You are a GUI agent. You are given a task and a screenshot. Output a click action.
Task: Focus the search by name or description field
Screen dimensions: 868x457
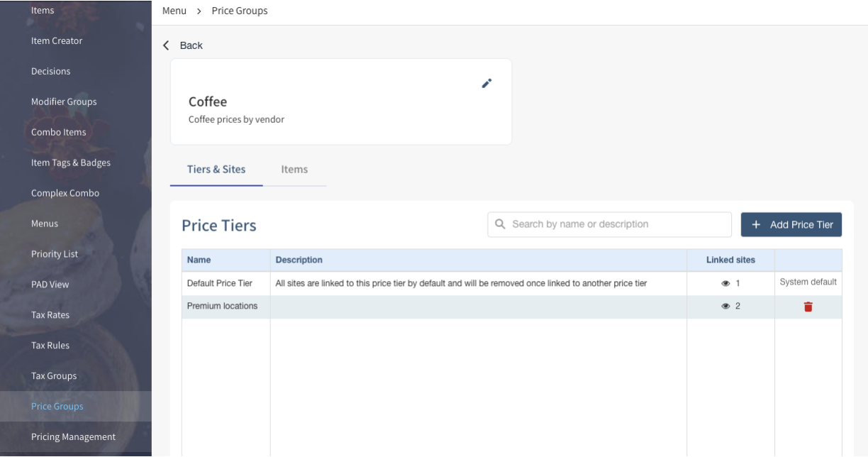(x=617, y=224)
